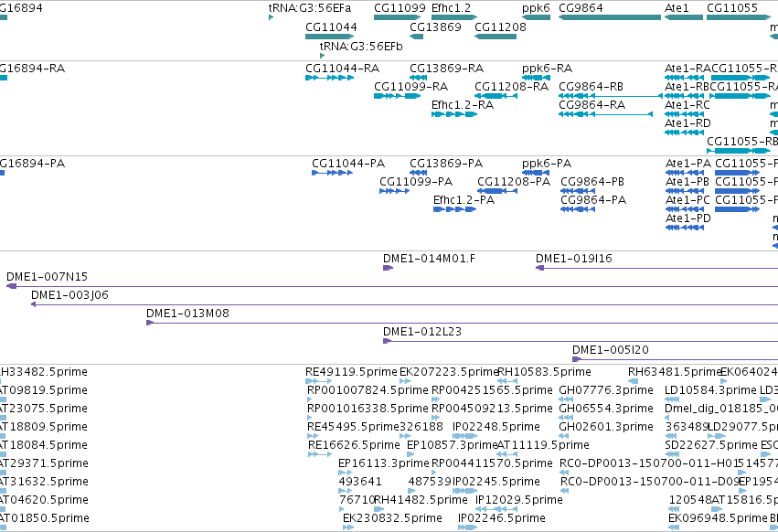Viewport: 778px width, 532px height.
Task: Open the CG13869 gene label
Action: (x=436, y=27)
